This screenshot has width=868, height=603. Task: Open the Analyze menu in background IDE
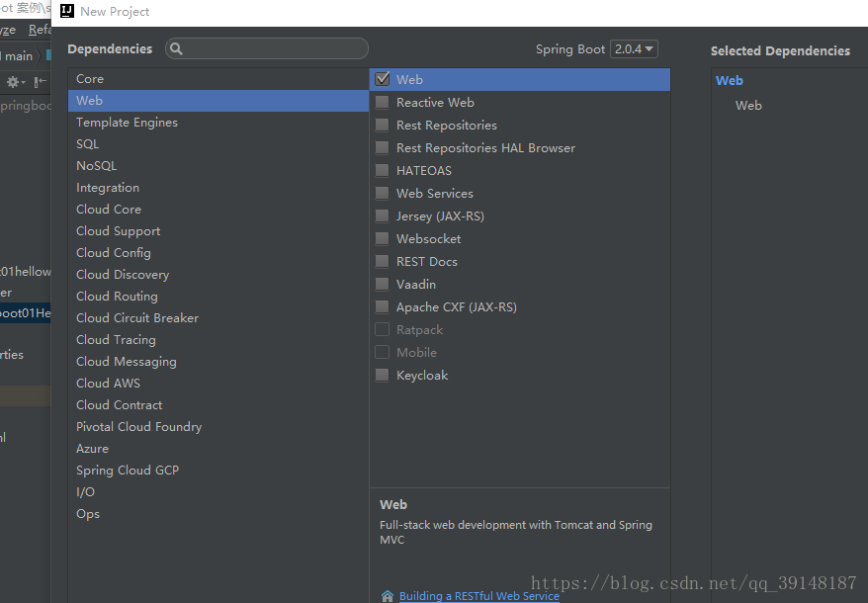coord(8,30)
